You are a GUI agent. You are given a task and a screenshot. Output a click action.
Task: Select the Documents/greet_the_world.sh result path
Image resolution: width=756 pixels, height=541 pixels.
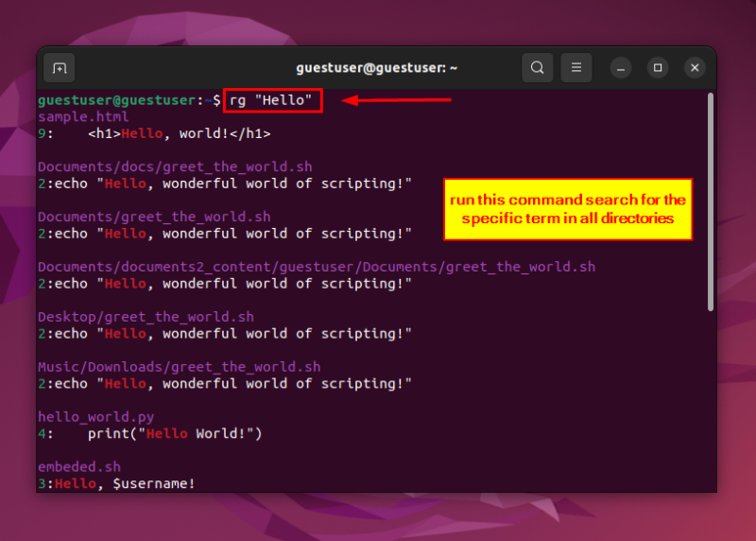154,217
